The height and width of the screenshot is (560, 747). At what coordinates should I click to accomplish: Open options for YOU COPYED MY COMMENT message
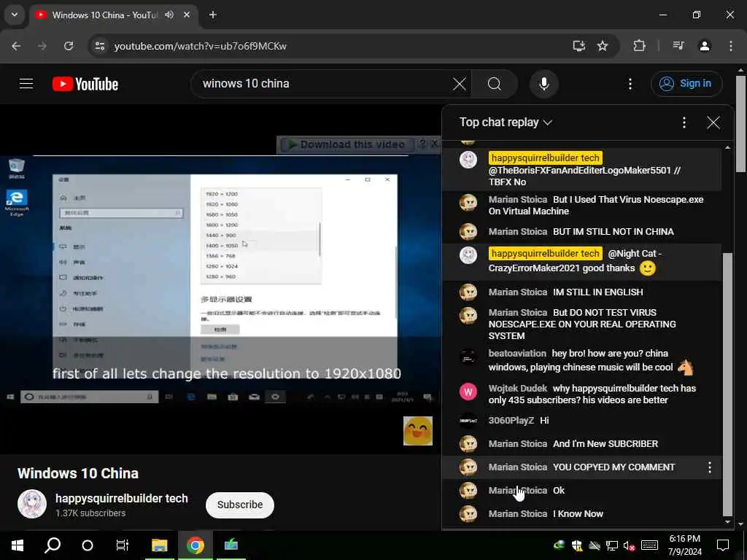[x=709, y=467]
